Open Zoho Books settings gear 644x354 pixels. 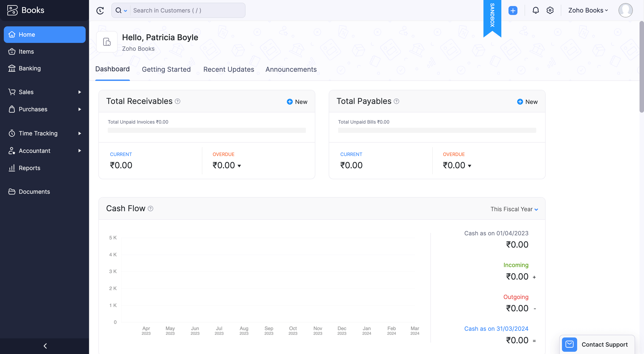click(550, 10)
